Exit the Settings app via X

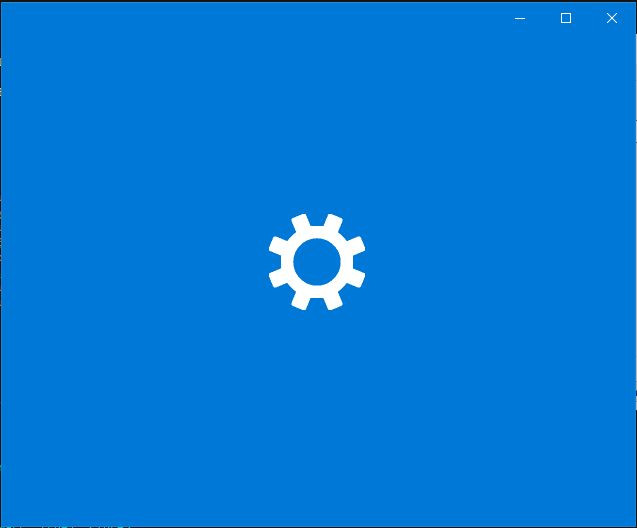(612, 18)
